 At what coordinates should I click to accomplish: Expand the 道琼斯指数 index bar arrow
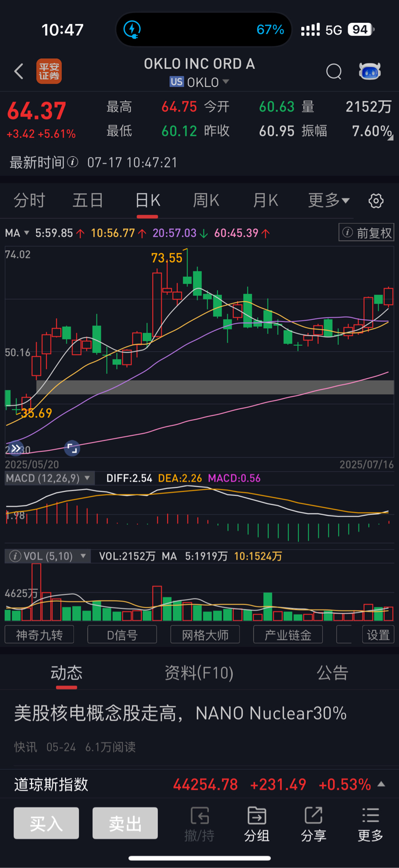381,784
